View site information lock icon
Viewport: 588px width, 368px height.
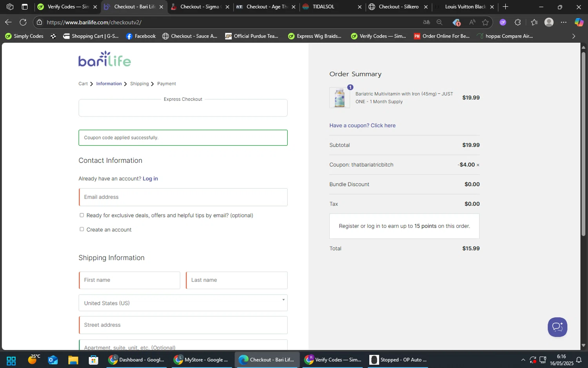tap(39, 22)
